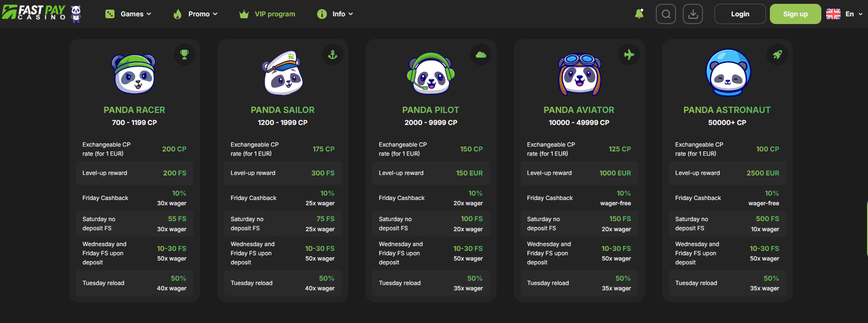
Task: Expand the Promo dropdown menu
Action: click(x=196, y=14)
